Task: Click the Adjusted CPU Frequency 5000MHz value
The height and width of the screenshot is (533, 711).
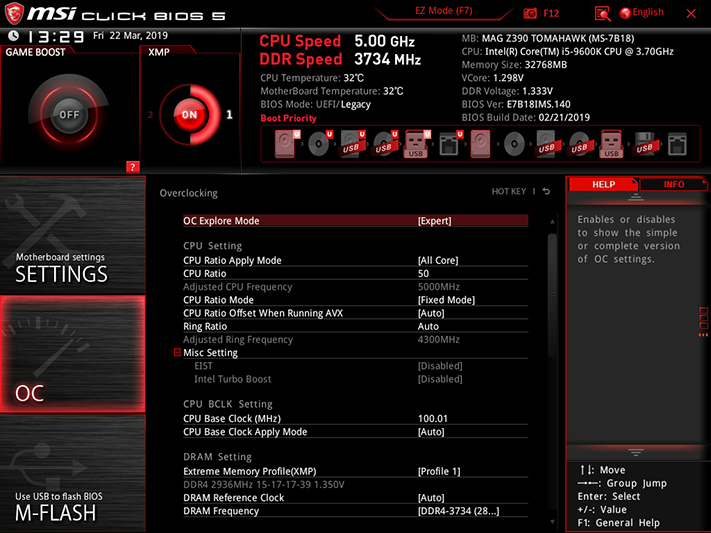Action: click(x=438, y=287)
